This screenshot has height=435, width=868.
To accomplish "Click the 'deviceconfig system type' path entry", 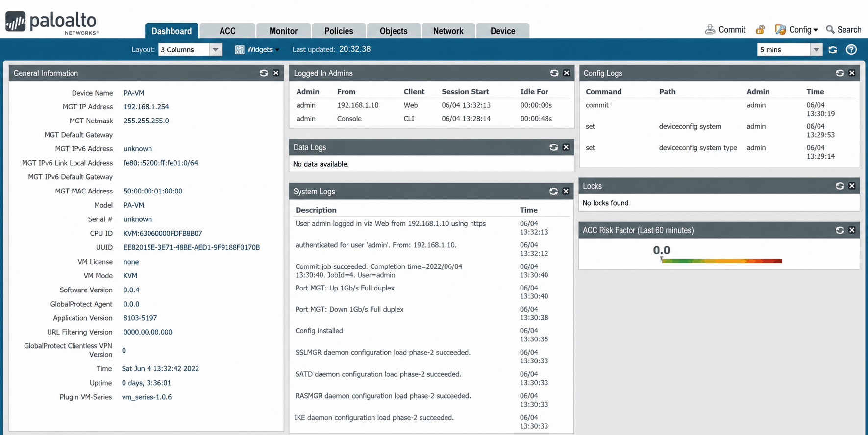I will coord(698,148).
